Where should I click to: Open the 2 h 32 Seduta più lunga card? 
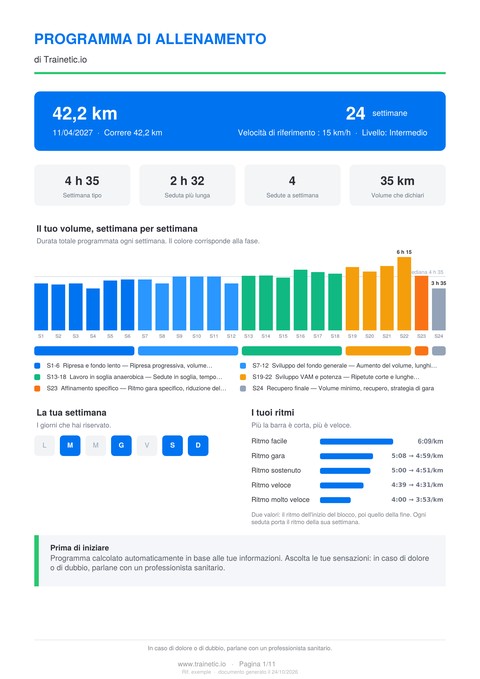[x=187, y=185]
